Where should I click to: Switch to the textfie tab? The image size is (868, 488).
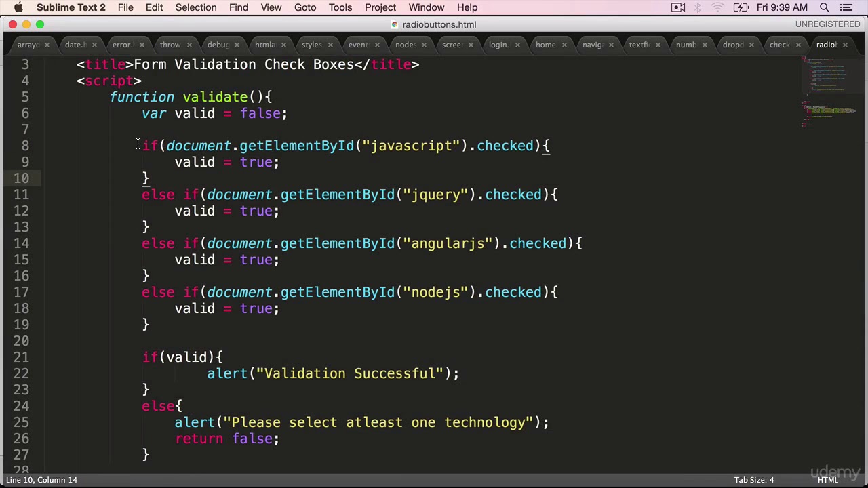click(x=639, y=45)
